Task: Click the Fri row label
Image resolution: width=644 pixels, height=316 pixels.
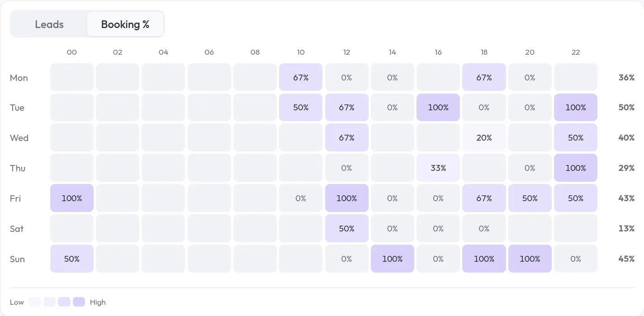Action: (x=15, y=198)
